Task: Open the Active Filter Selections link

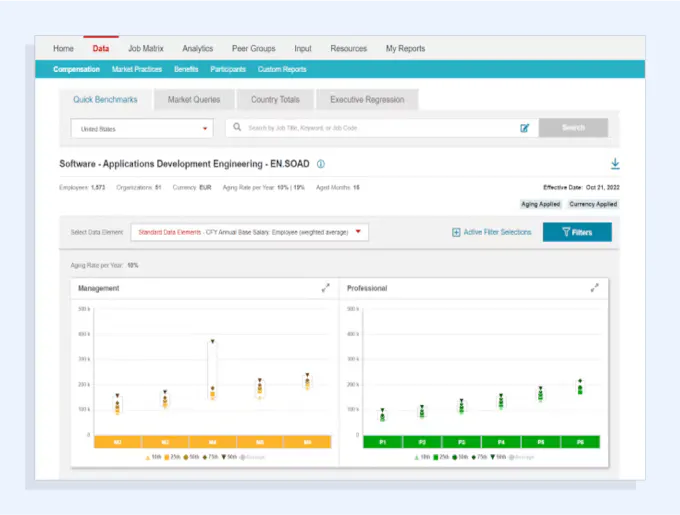Action: [497, 232]
